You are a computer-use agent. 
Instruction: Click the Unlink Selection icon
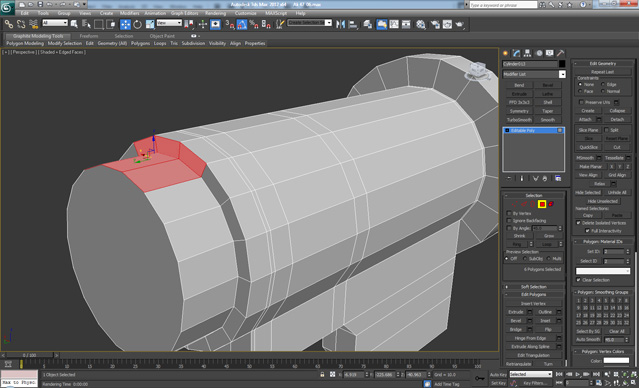(21, 24)
